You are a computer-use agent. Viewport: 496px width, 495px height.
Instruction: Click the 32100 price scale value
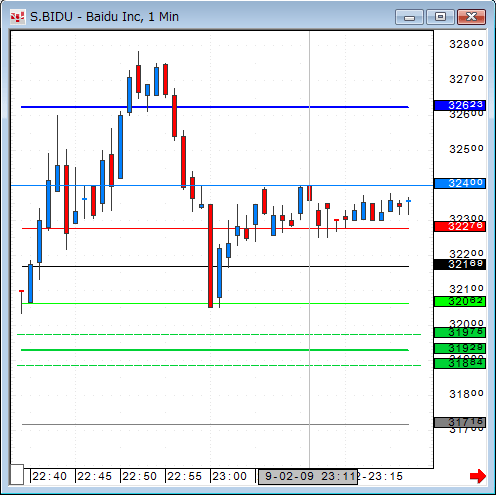coord(466,288)
